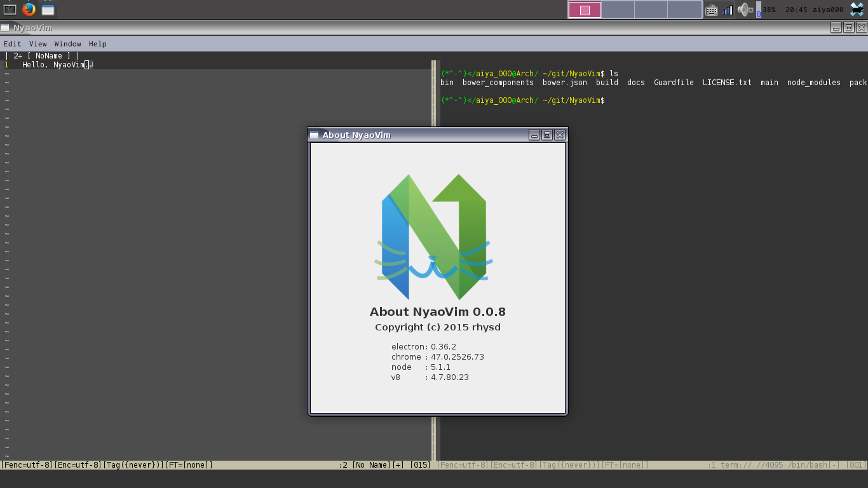Switch to the active pink workspace in pager

585,10
